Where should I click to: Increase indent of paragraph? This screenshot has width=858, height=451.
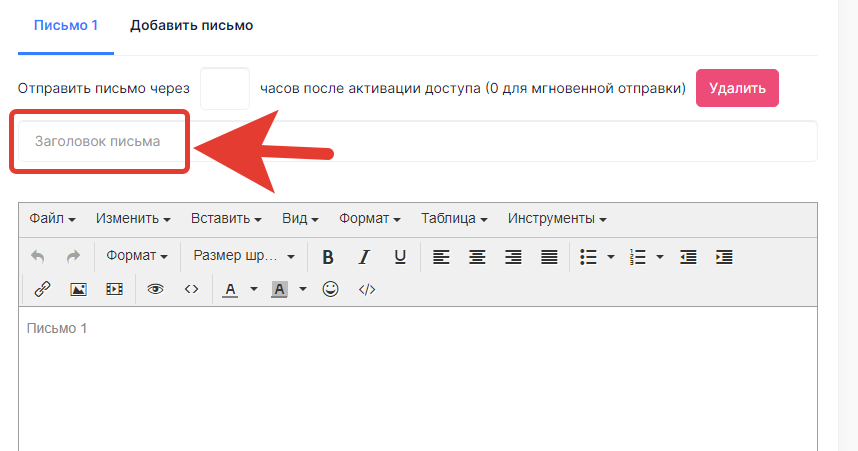pyautogui.click(x=724, y=257)
